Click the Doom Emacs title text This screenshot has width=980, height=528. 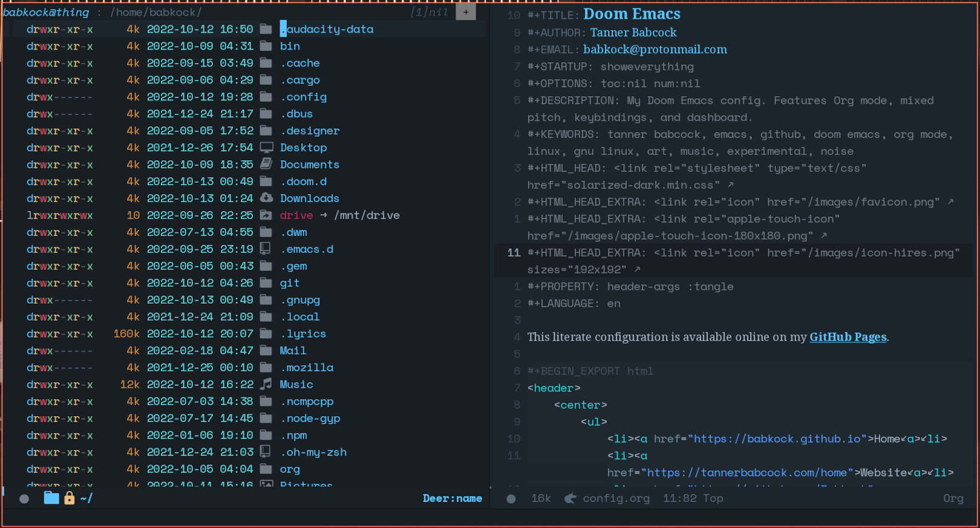632,14
